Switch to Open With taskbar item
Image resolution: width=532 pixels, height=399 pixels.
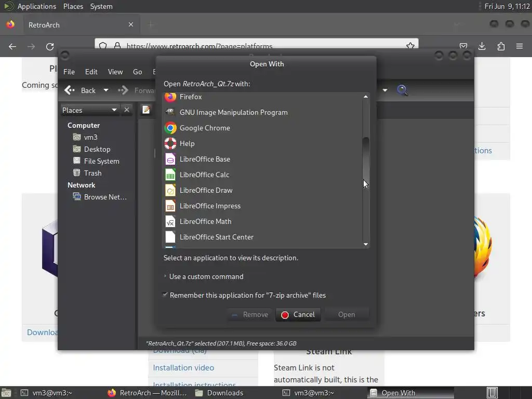click(410, 393)
